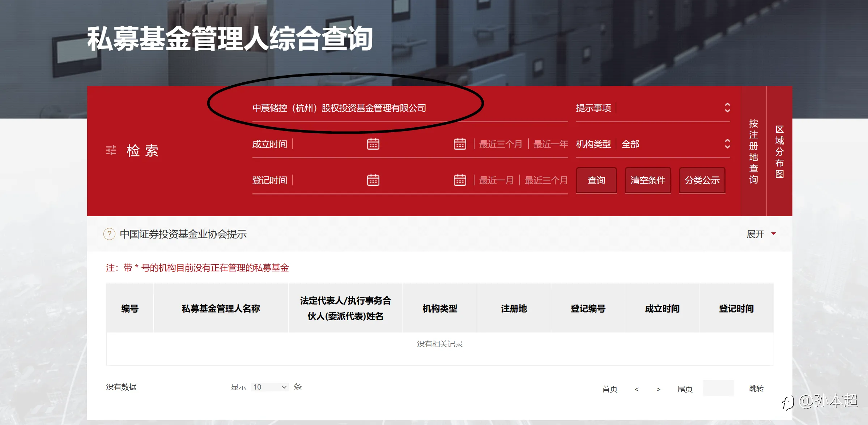Click the red note about 带 * 号的机构
The height and width of the screenshot is (425, 868).
tap(197, 268)
